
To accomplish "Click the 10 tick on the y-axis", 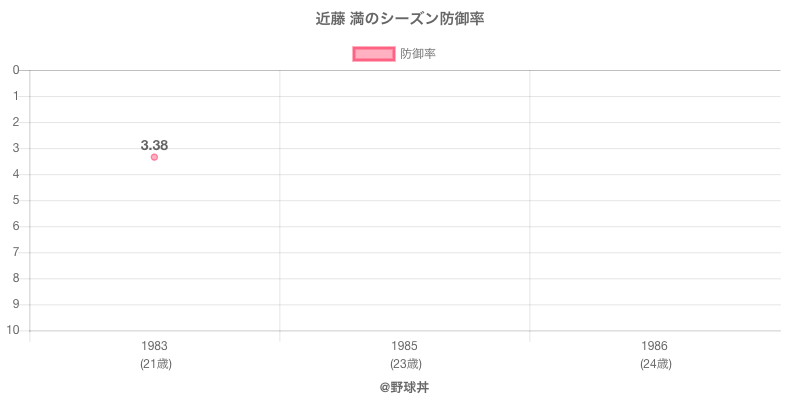I will click(x=13, y=330).
